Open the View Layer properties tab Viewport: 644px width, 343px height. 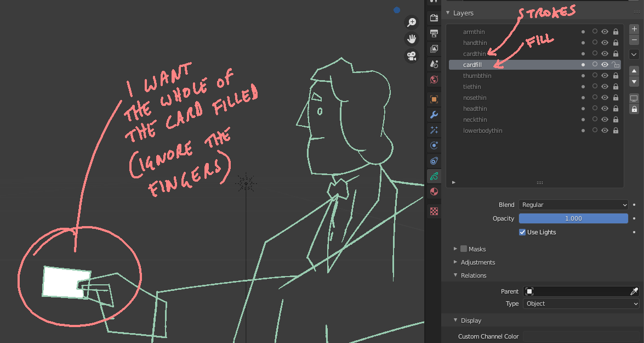coord(434,48)
